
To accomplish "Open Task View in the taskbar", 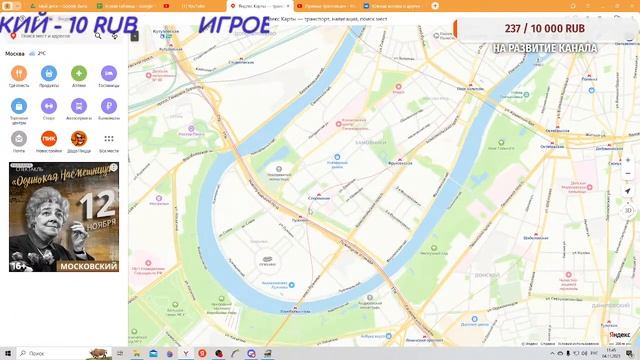I will (x=120, y=353).
